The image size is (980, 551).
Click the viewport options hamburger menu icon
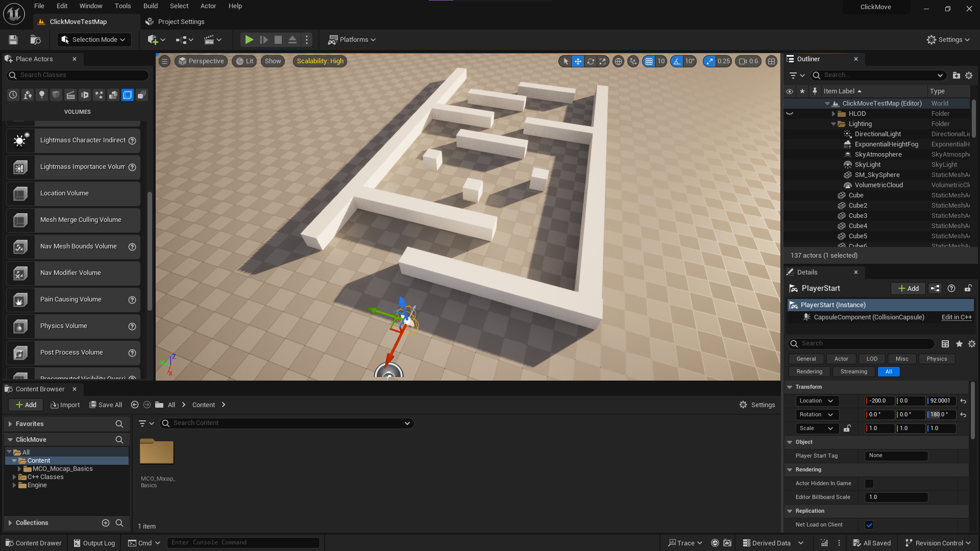(164, 61)
